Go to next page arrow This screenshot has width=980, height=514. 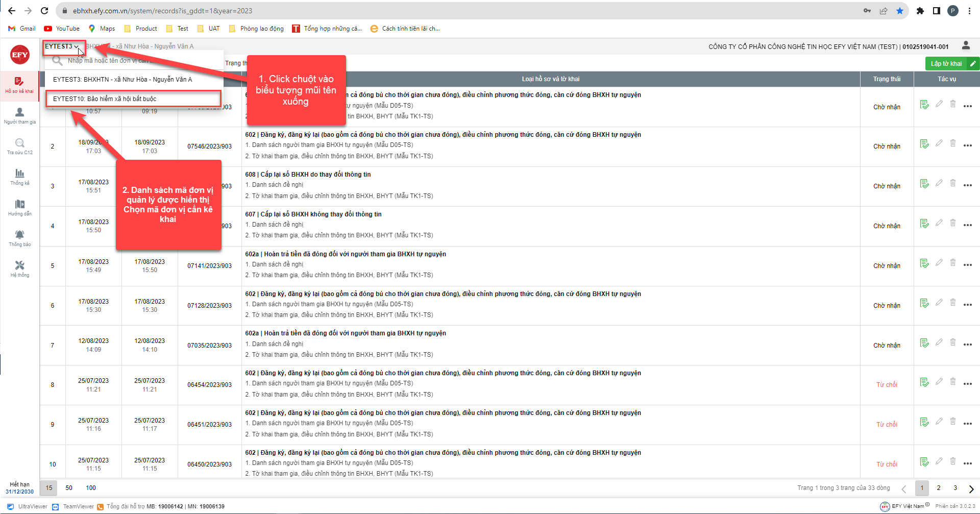point(971,488)
